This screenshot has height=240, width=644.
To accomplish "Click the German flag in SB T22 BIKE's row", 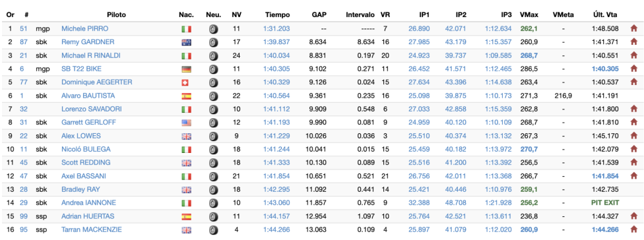I will coord(186,69).
